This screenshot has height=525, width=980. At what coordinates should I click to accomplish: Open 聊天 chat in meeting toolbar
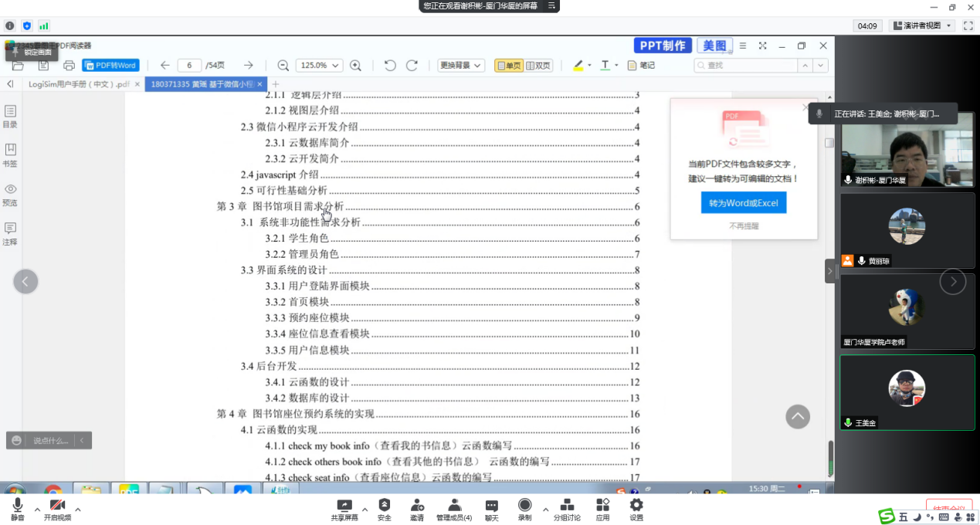492,510
